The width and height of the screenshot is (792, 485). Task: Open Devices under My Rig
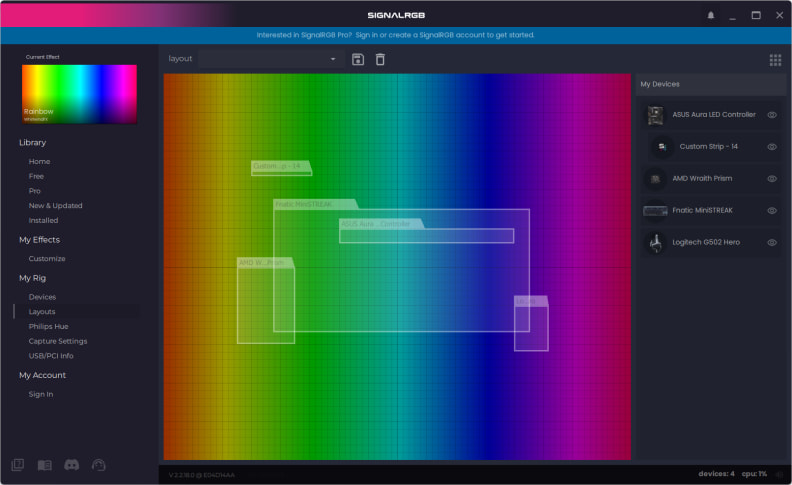pyautogui.click(x=42, y=297)
